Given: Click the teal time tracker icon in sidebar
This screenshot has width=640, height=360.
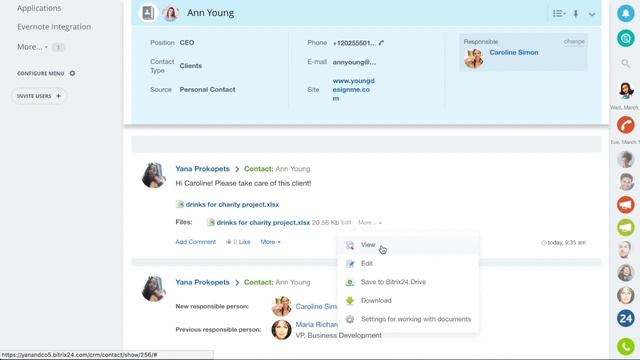Looking at the screenshot, I should tap(625, 38).
